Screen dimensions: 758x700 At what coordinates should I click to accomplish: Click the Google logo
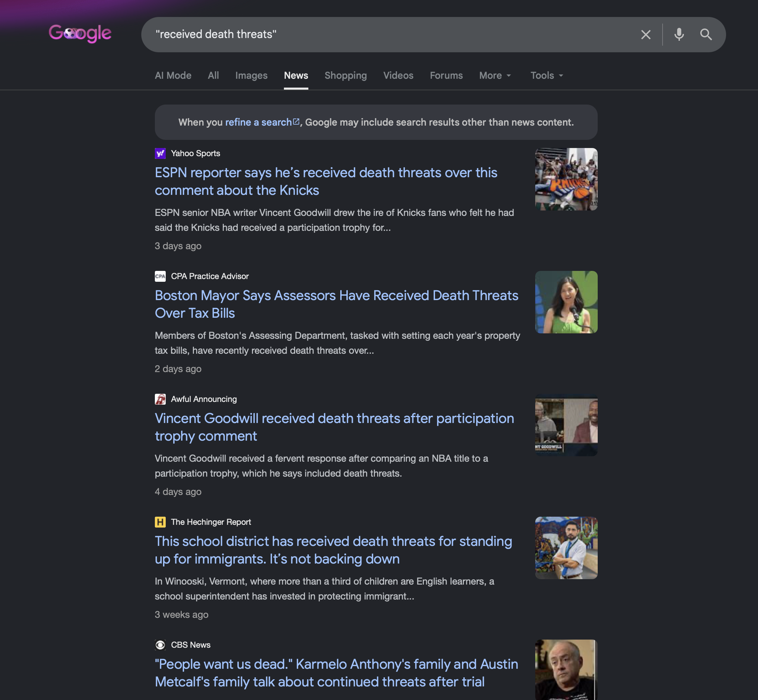point(80,34)
